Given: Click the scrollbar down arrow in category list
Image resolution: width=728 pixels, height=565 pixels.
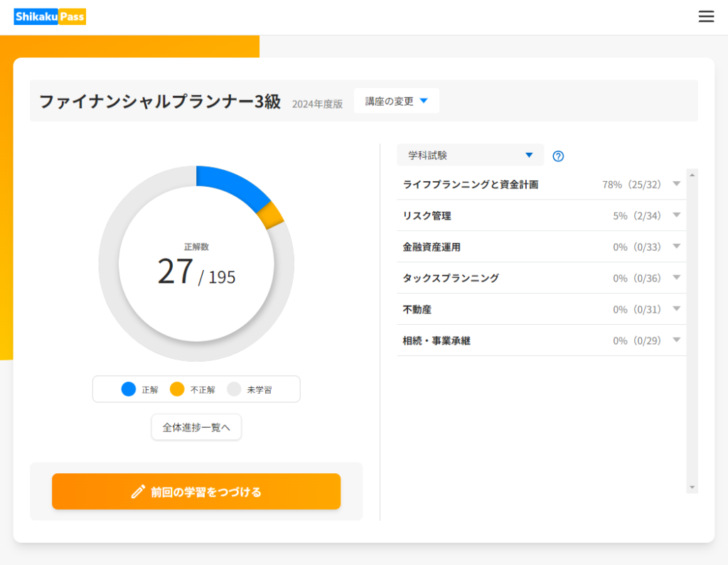Looking at the screenshot, I should point(692,488).
